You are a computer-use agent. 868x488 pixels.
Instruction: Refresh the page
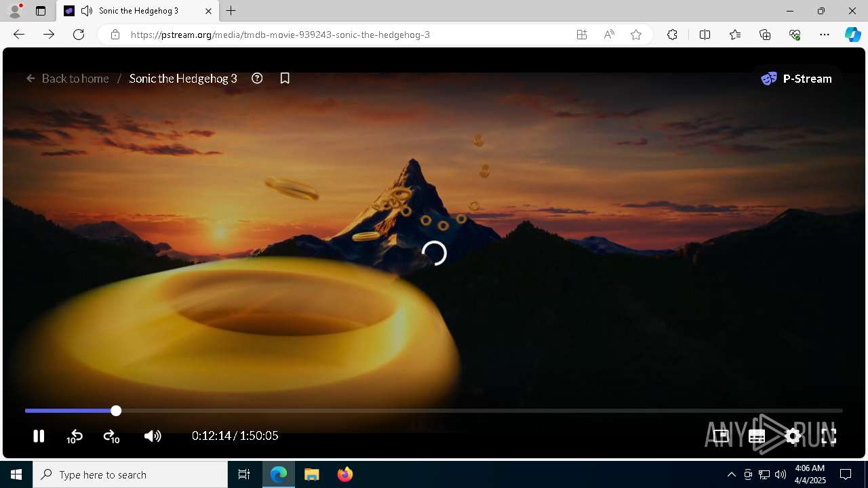point(79,35)
